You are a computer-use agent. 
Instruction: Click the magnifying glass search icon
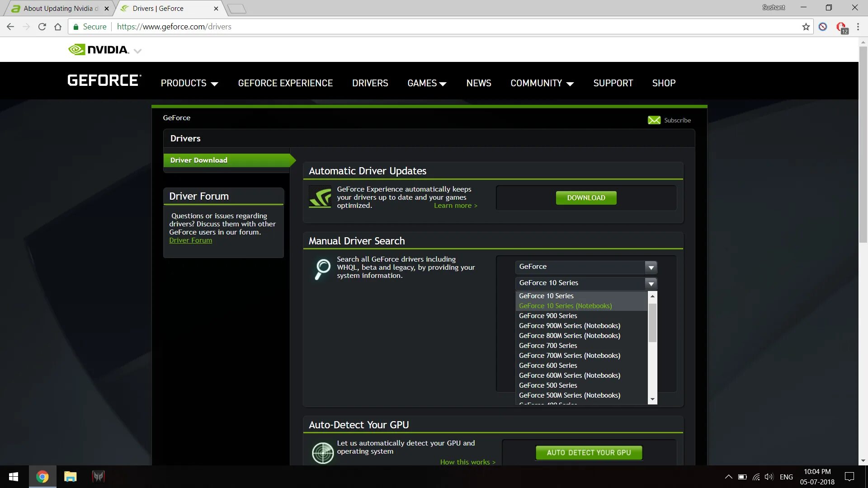[x=322, y=269]
